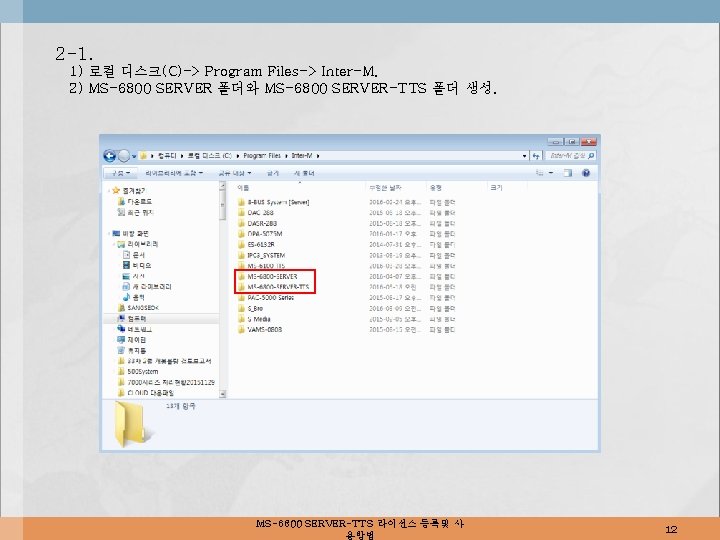The width and height of the screenshot is (720, 540).
Task: Select the DPA-507SM folder icon
Action: 241,234
